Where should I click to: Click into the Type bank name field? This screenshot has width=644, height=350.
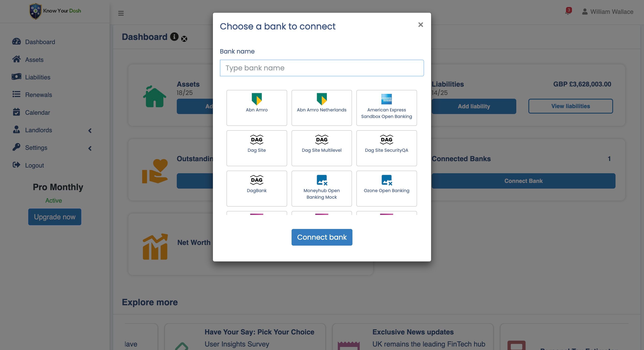(322, 68)
